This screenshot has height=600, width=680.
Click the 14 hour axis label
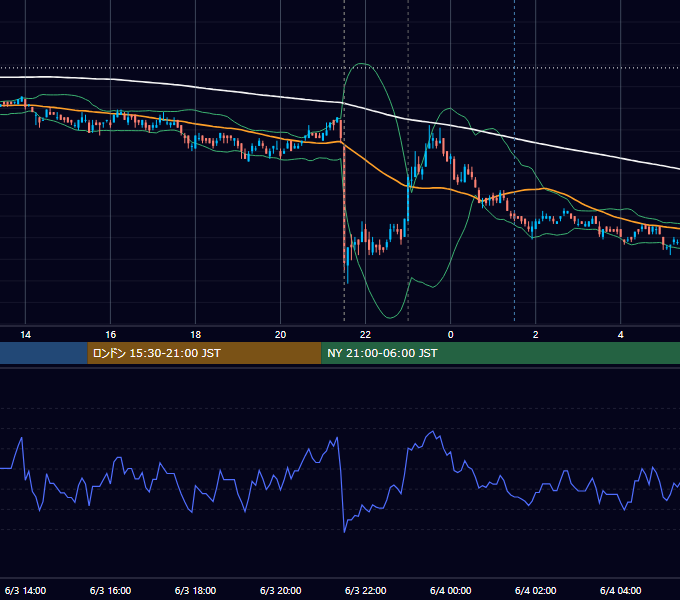[26, 334]
